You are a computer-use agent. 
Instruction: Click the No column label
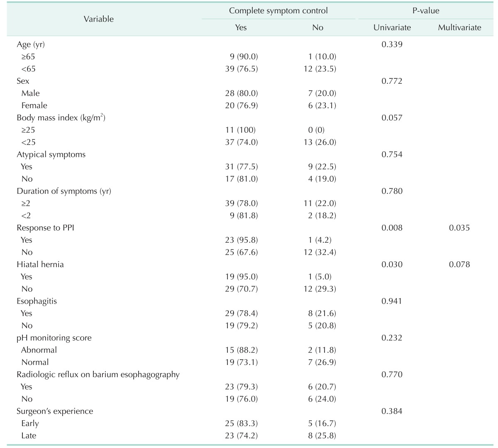[x=317, y=27]
